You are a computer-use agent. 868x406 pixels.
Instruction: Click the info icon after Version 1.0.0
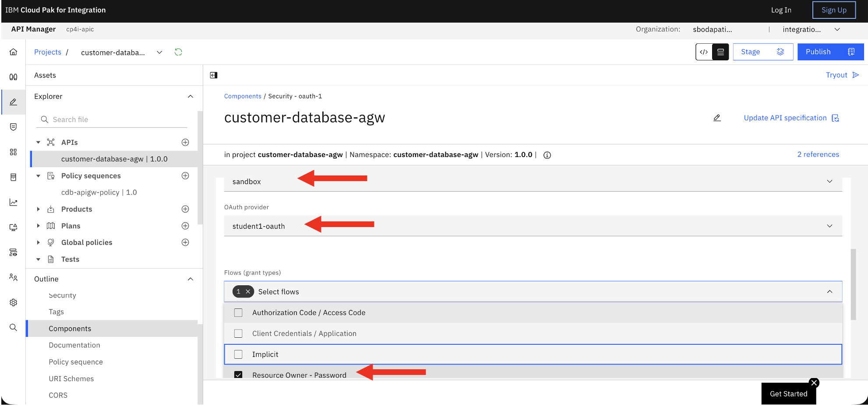coord(547,155)
